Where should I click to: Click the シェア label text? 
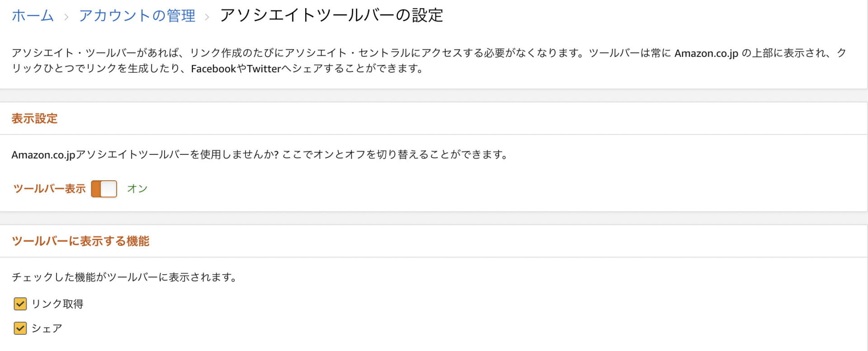coord(47,328)
